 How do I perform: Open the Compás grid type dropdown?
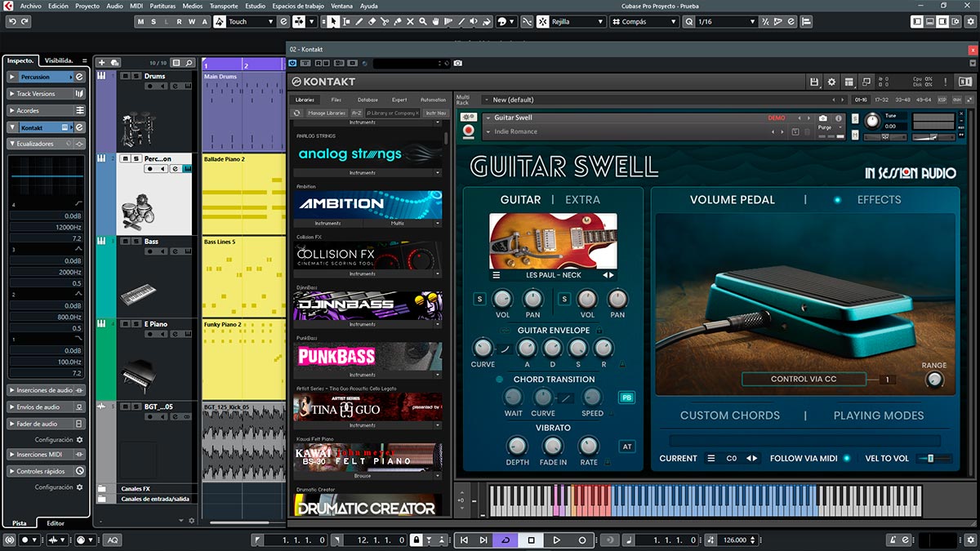click(644, 21)
